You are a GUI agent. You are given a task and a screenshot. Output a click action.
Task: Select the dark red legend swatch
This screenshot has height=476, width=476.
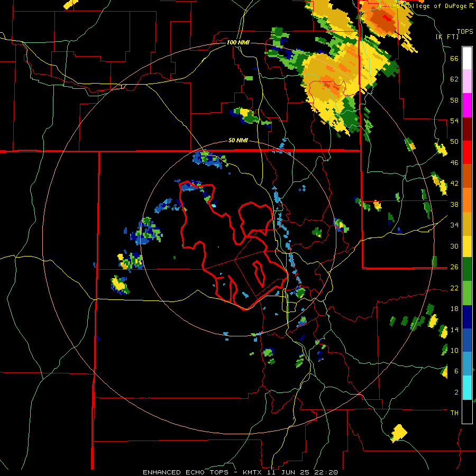click(x=467, y=129)
